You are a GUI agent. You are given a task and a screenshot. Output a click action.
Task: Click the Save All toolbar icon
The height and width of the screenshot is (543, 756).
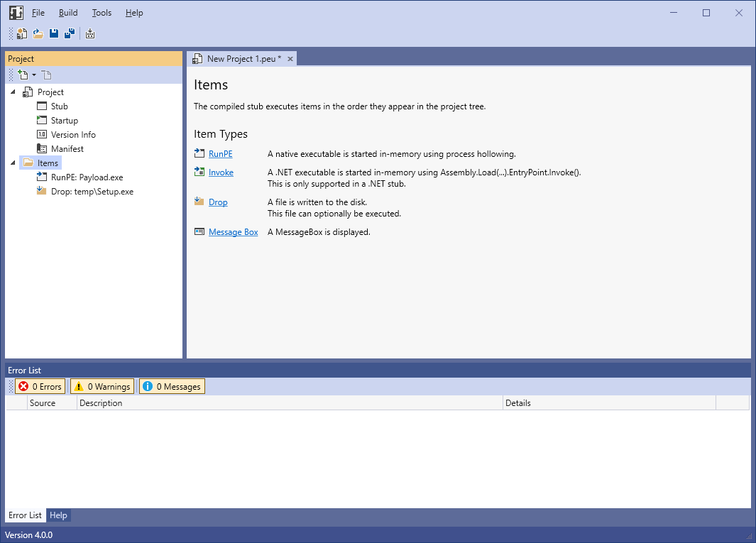coord(70,33)
